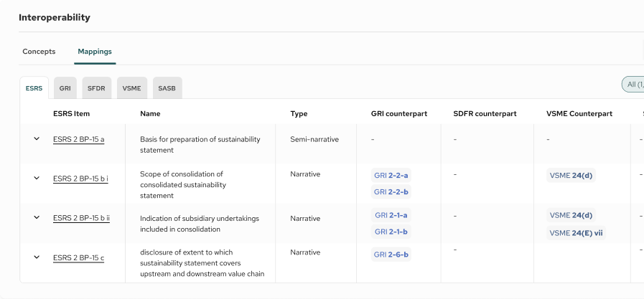
Task: Open the ESRS 2 BP-15 c link
Action: [x=78, y=258]
